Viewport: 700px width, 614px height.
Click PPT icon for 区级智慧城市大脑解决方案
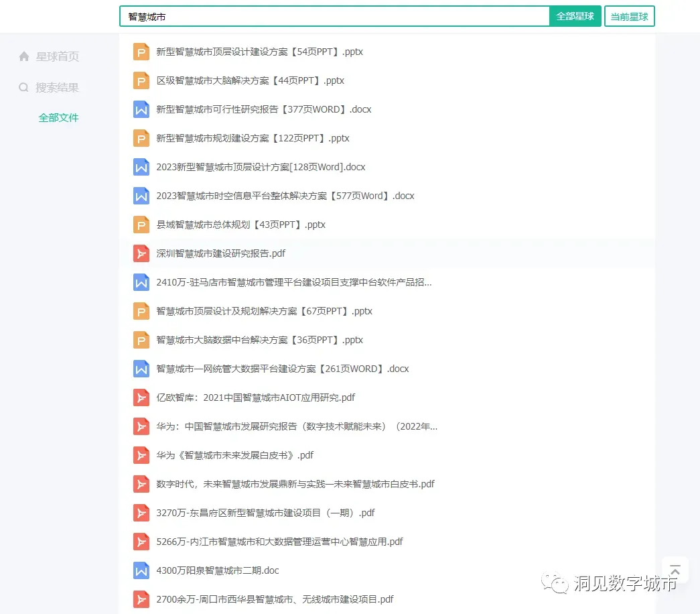[x=141, y=80]
